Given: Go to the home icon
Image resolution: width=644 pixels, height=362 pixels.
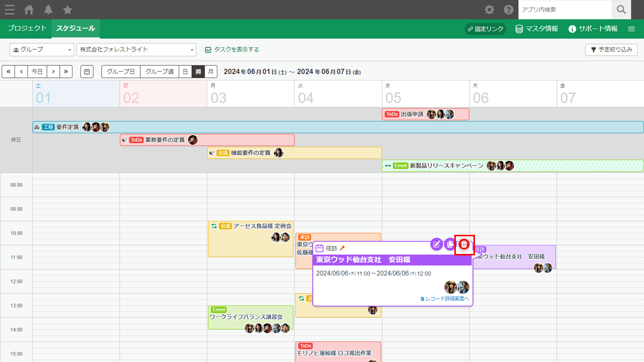Looking at the screenshot, I should point(29,10).
